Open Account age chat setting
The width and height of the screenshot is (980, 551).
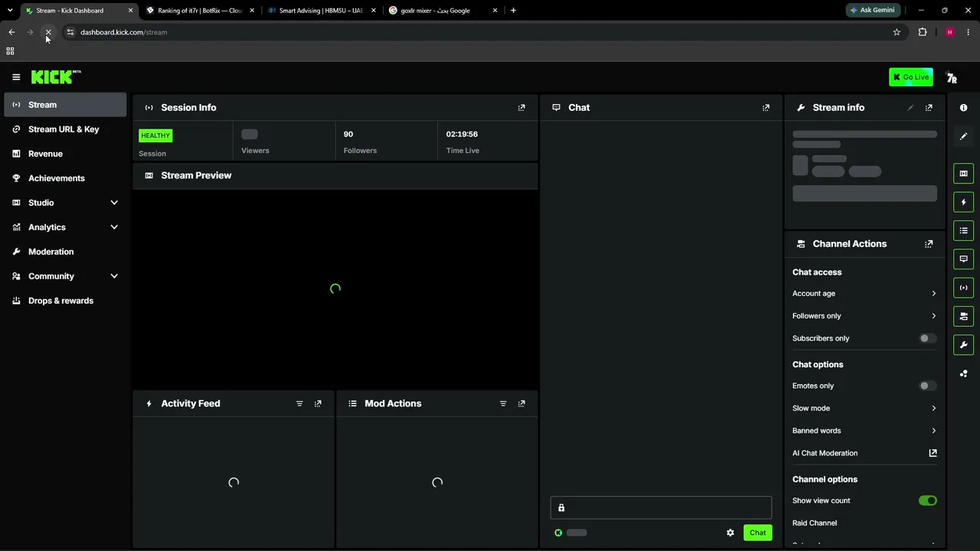click(x=864, y=294)
